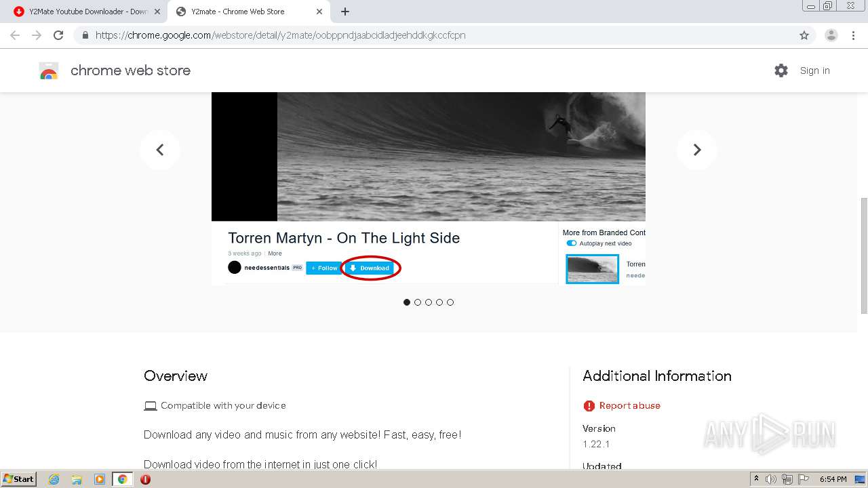The image size is (868, 488).
Task: Open the Chrome three-dot menu
Action: [853, 35]
